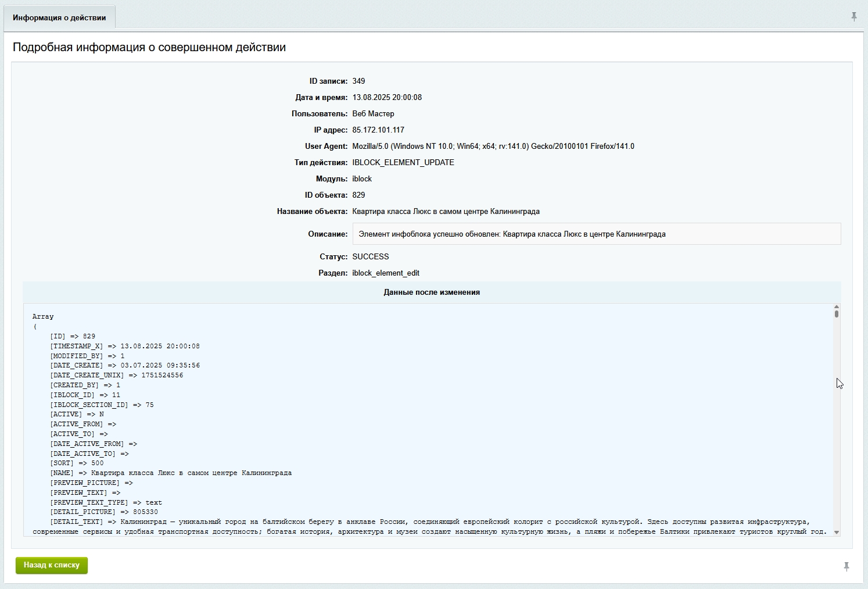The height and width of the screenshot is (589, 868).
Task: Click the user name Веб Мастер
Action: pyautogui.click(x=373, y=114)
